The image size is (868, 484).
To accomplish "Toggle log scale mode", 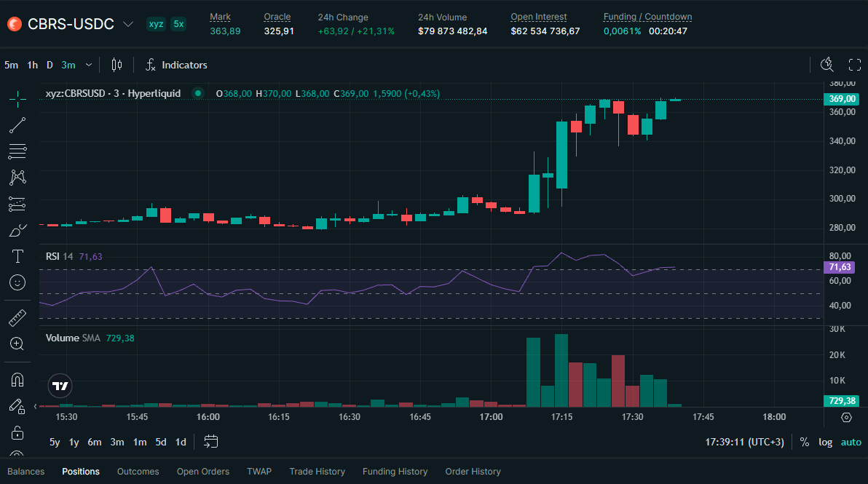I will pos(825,442).
